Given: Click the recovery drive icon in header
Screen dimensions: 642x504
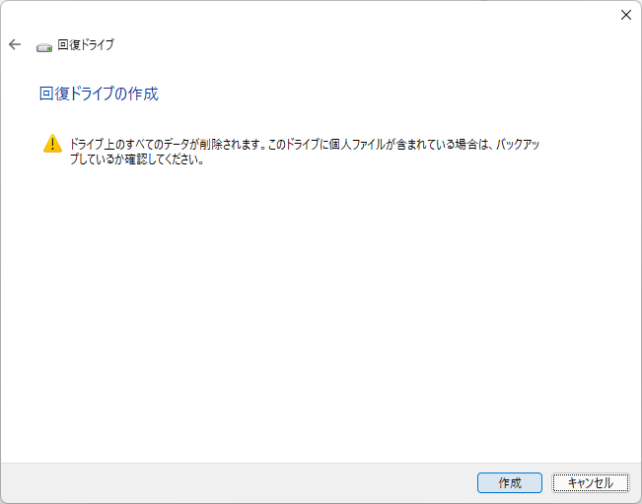Looking at the screenshot, I should pyautogui.click(x=44, y=46).
